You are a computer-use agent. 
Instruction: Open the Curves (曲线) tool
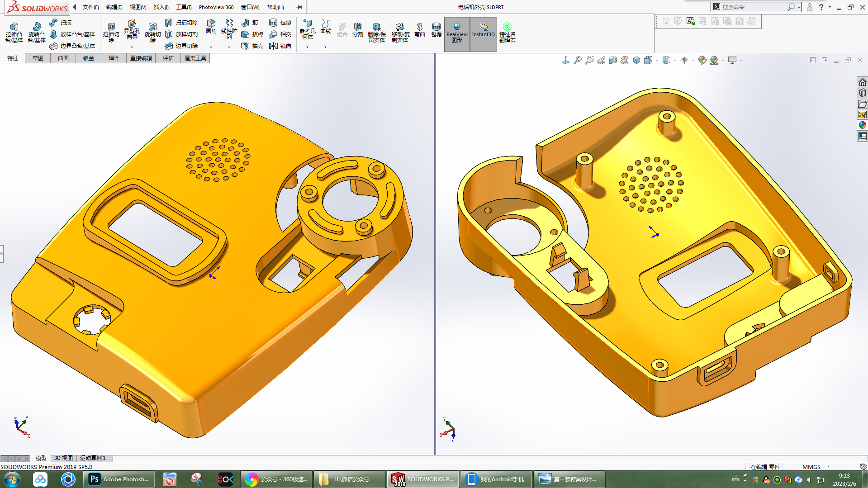(x=326, y=27)
